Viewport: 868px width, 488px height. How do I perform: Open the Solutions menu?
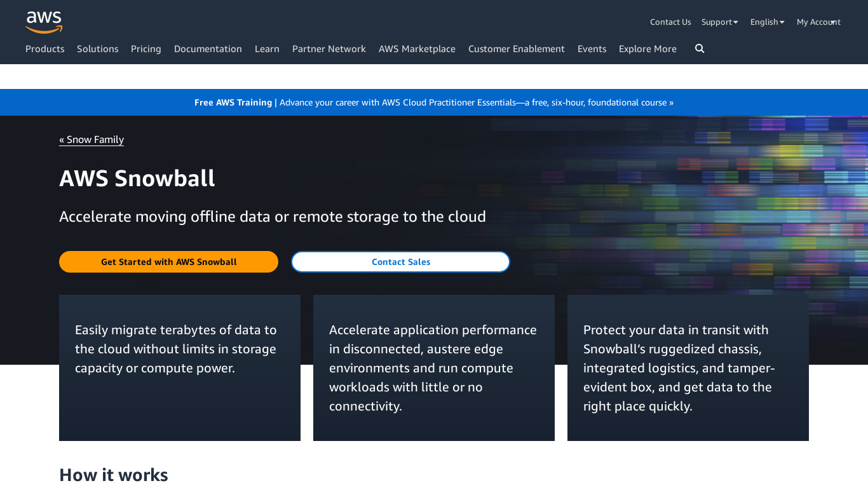pyautogui.click(x=98, y=49)
